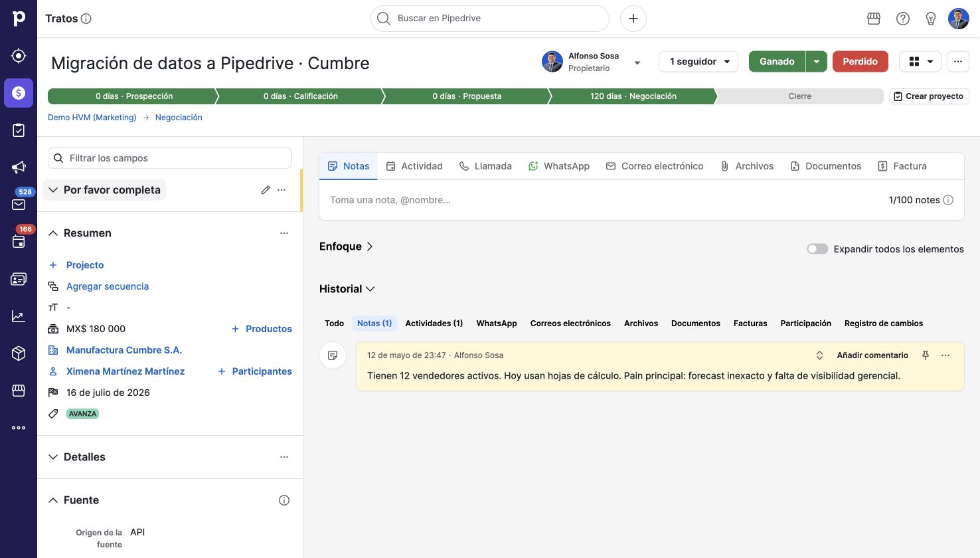Mark deal as Ganado
This screenshot has height=558, width=980.
(777, 61)
